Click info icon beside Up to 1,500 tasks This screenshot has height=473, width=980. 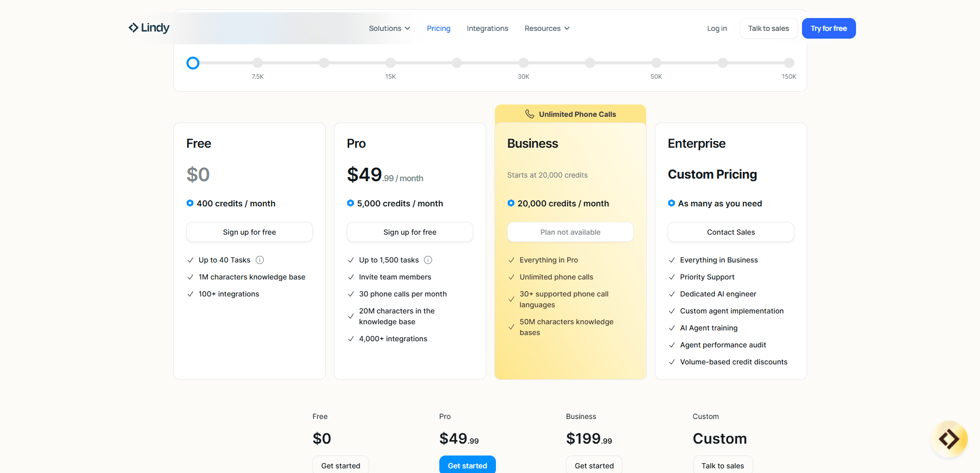[428, 260]
